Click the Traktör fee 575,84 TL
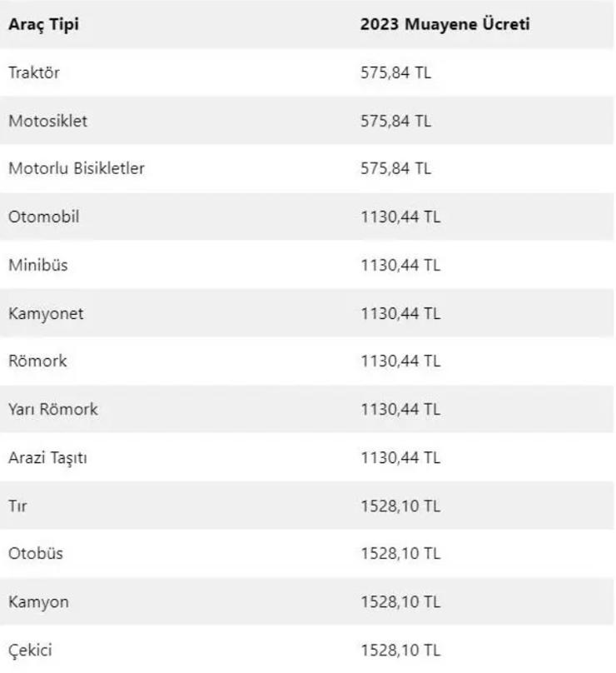Viewport: 616px width, 673px height. click(395, 72)
